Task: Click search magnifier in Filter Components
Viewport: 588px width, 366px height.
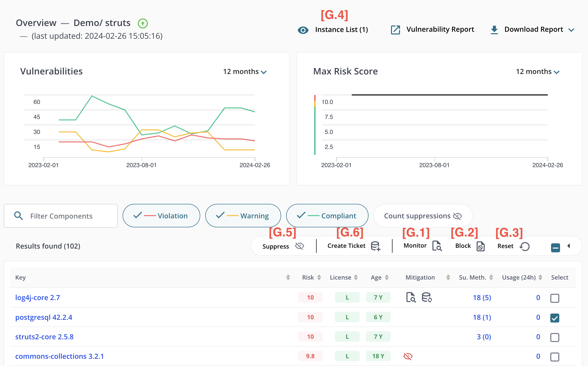Action: (x=19, y=216)
